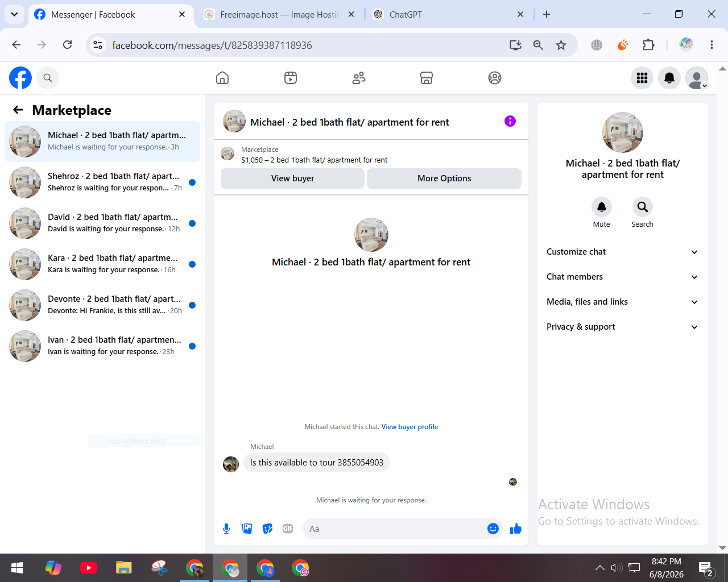Screen dimensions: 728x582
Task: Send a voice clip with microphone icon
Action: coord(226,529)
